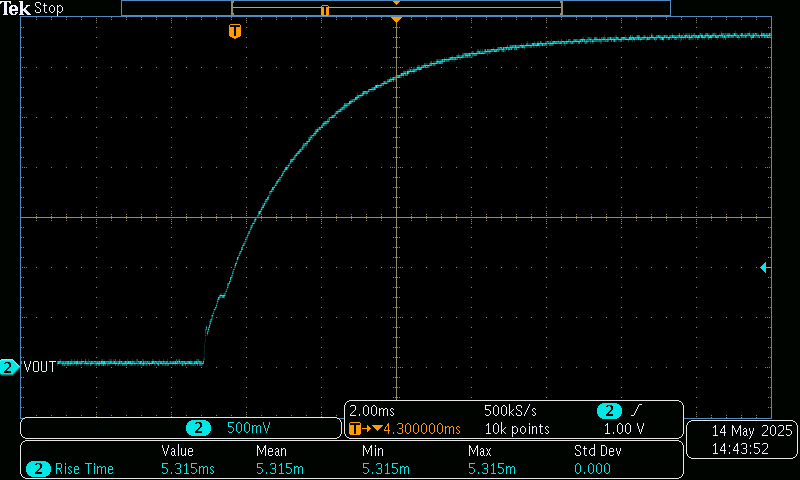
Task: Click the Max column header
Action: 480,451
